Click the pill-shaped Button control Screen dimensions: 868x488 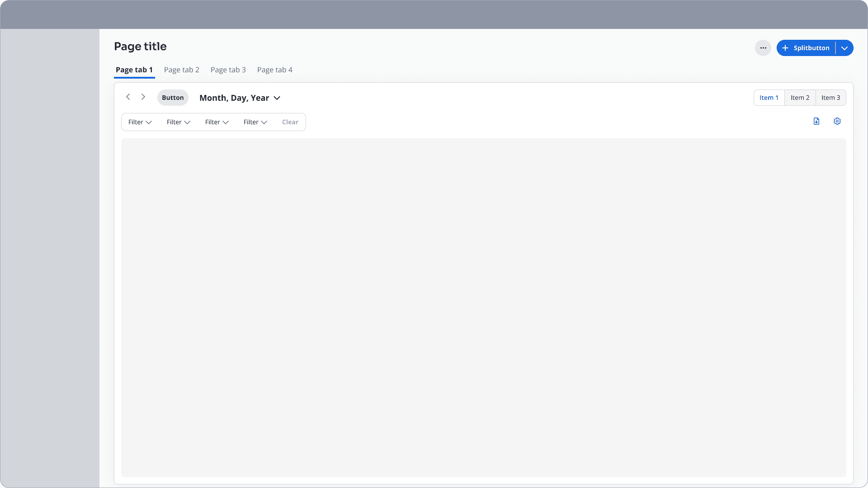(173, 97)
